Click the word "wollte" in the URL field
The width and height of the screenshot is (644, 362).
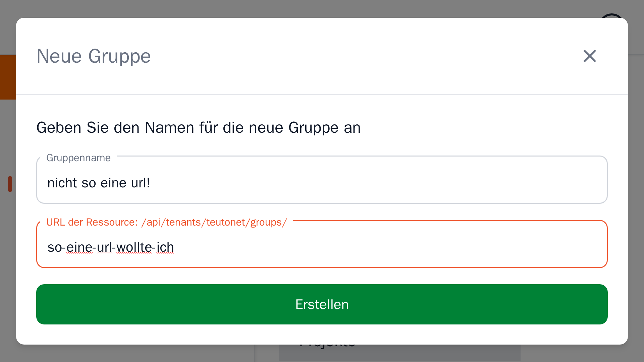tap(134, 247)
